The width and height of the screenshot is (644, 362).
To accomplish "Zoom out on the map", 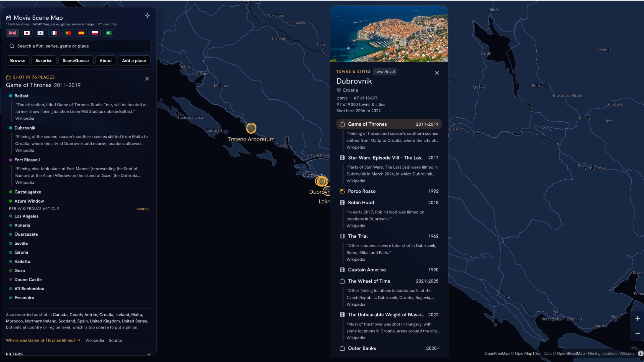I will point(638,333).
